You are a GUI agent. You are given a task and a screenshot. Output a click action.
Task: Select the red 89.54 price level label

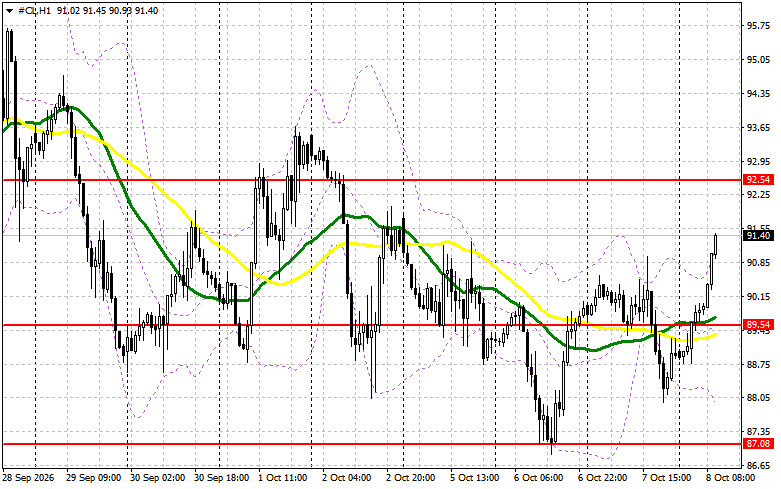pos(758,325)
